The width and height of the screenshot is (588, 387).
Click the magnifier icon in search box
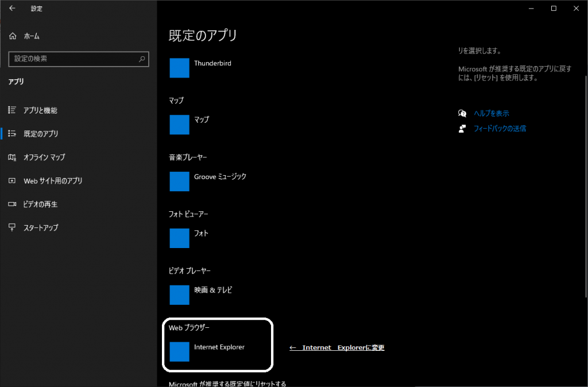[142, 59]
